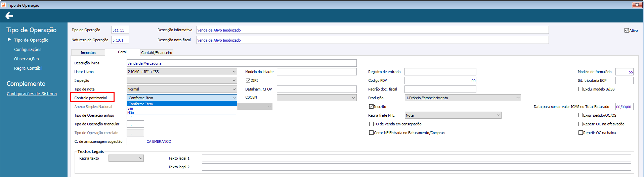Image resolution: width=644 pixels, height=177 pixels.
Task: Open Configurações in the sidebar
Action: point(28,49)
